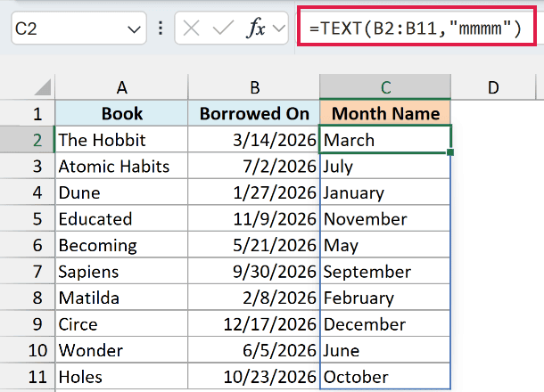The height and width of the screenshot is (392, 544).
Task: Select the cell Circe
Action: [121, 324]
